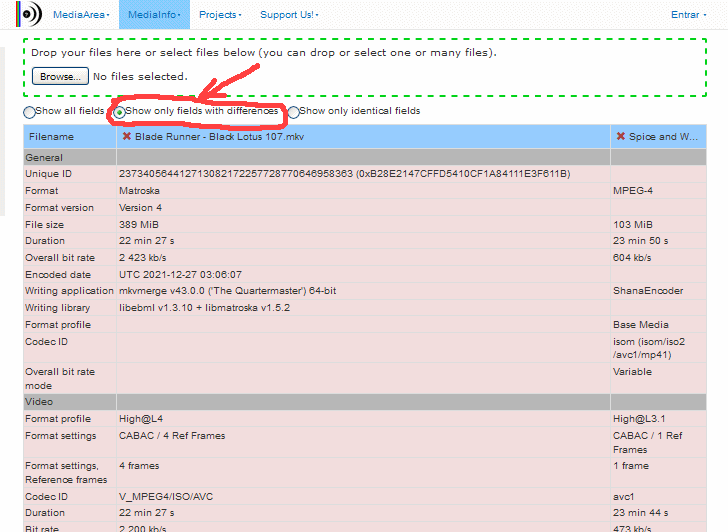
Task: Click the Video section header row
Action: [365, 402]
